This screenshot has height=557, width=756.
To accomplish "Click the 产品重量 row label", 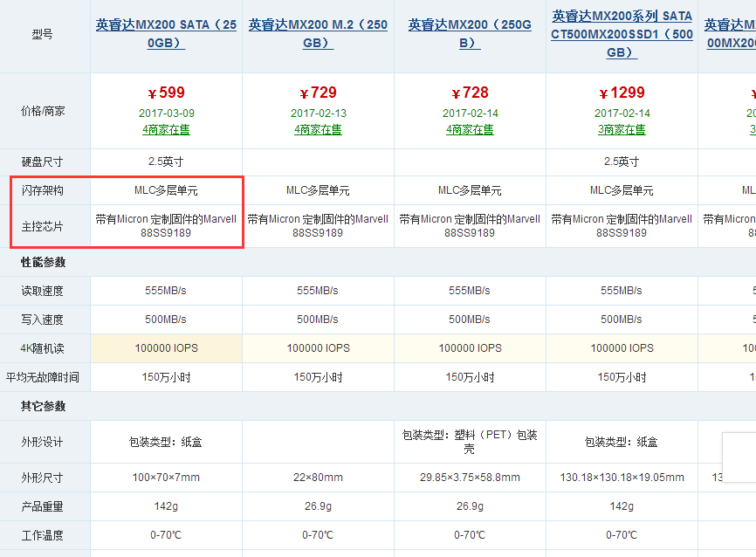I will 43,506.
